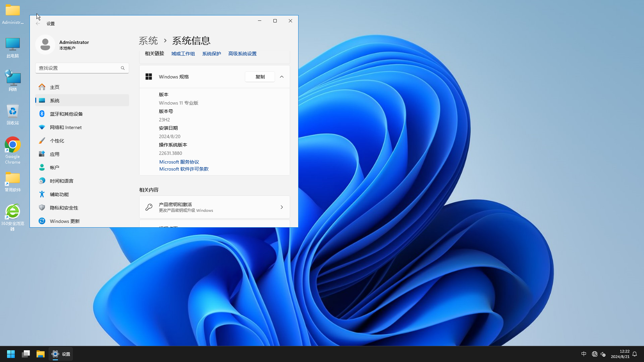This screenshot has width=644, height=362.
Task: Open the Windows 更新 sync icon
Action: (42, 221)
